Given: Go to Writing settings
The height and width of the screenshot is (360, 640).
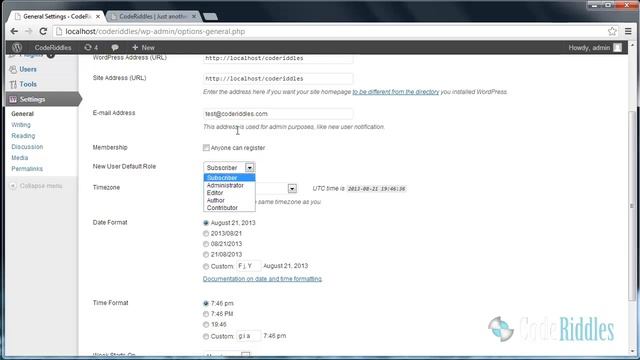Looking at the screenshot, I should (x=21, y=125).
